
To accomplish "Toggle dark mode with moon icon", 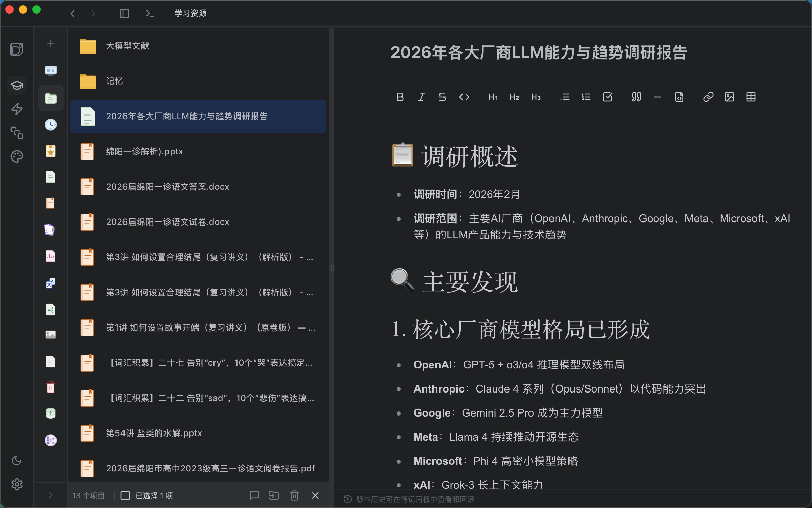I will pyautogui.click(x=17, y=461).
